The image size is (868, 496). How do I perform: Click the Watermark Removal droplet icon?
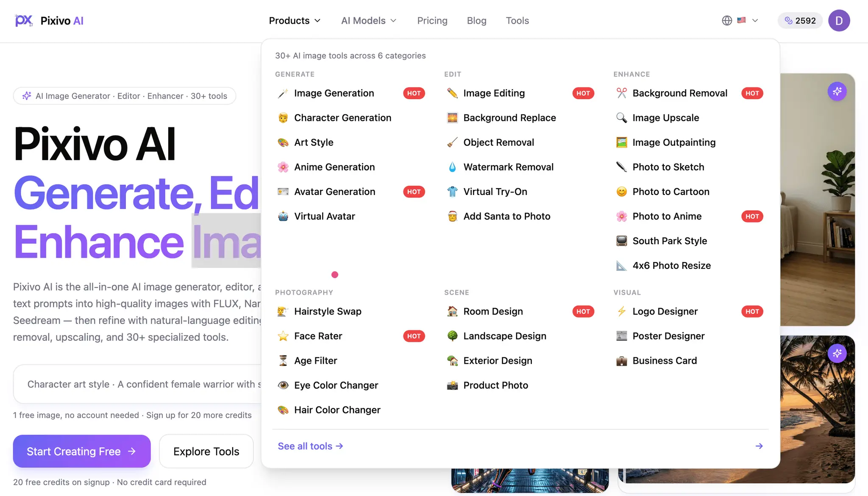tap(452, 167)
